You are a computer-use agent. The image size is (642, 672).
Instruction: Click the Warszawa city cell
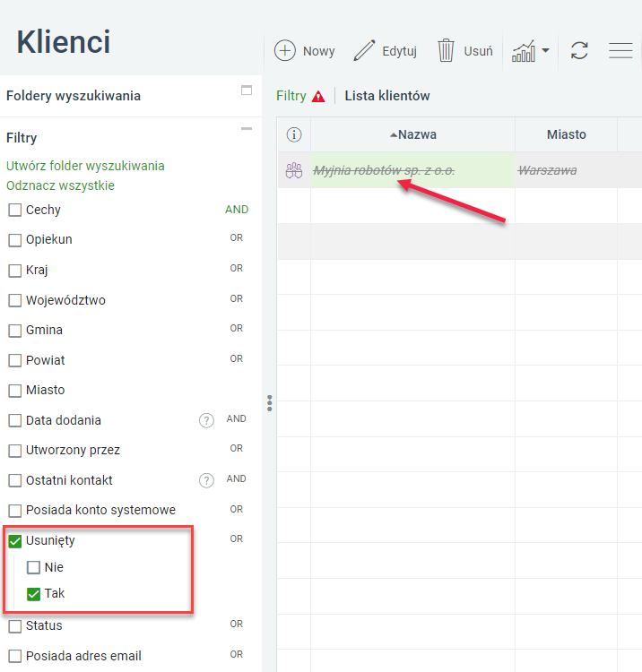click(566, 170)
